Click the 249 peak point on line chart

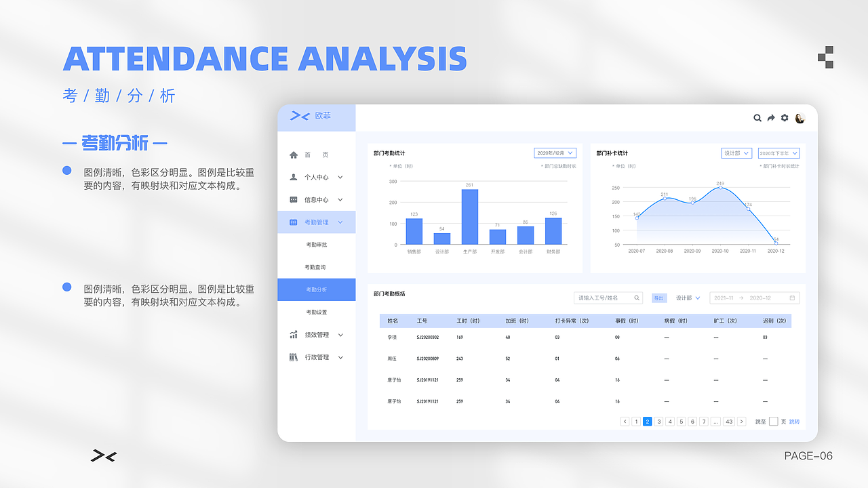coord(720,188)
